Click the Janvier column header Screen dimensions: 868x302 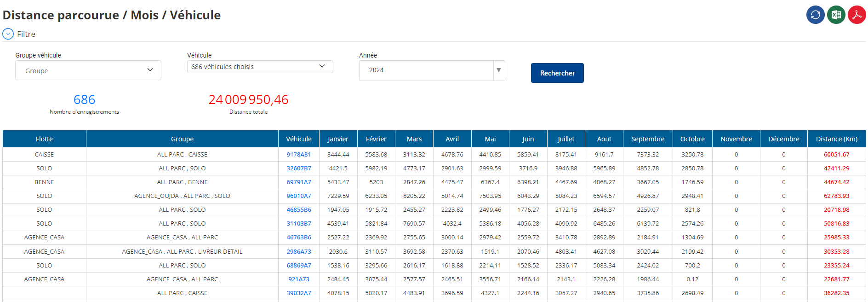coord(338,139)
